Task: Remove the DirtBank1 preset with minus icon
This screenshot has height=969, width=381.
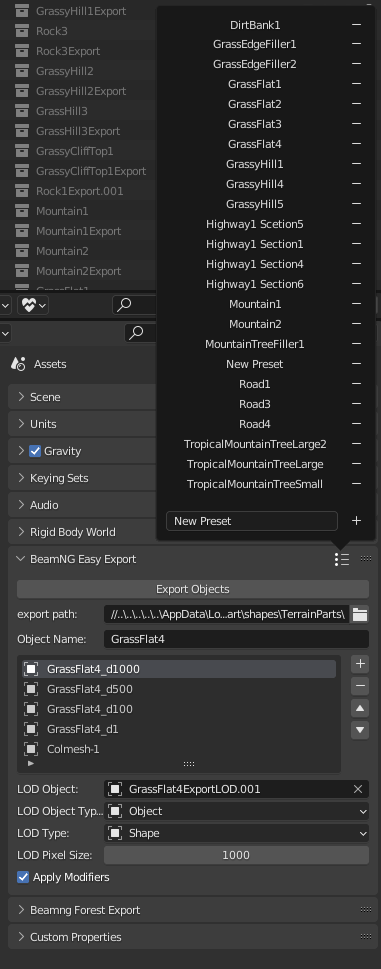Action: coord(356,25)
